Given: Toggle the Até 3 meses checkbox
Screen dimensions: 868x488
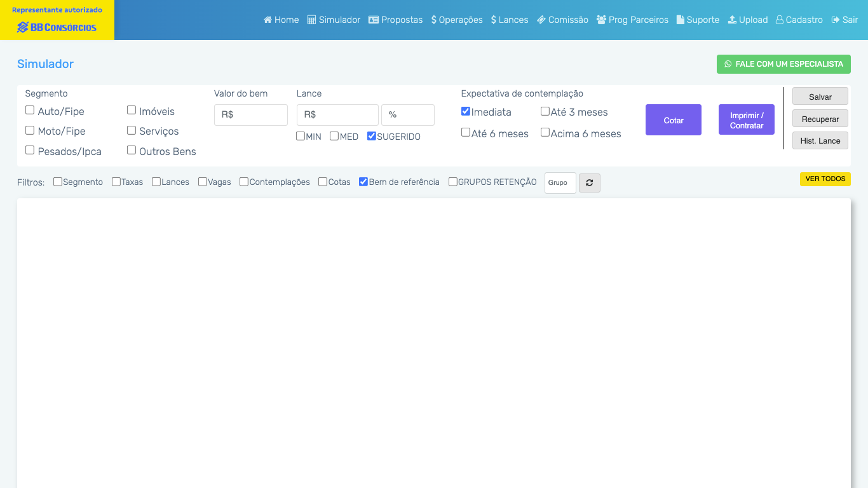Looking at the screenshot, I should pyautogui.click(x=545, y=112).
